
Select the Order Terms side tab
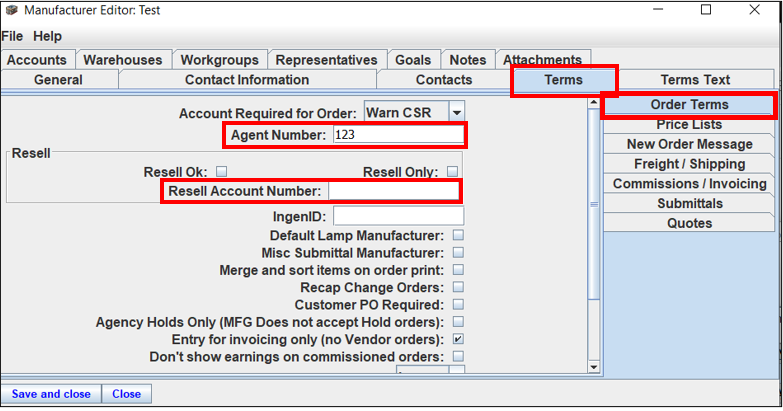click(690, 105)
